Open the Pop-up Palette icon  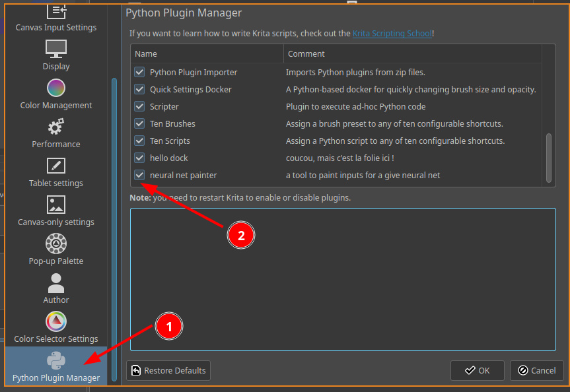tap(56, 244)
